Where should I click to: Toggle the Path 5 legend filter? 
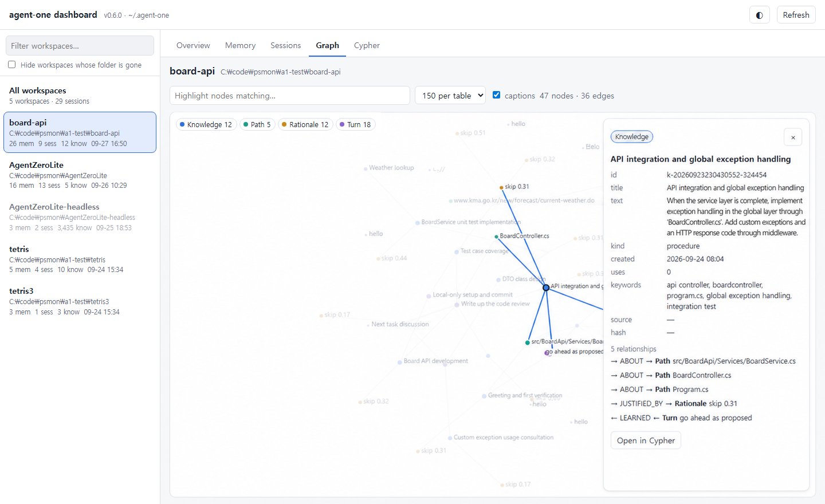click(x=257, y=124)
